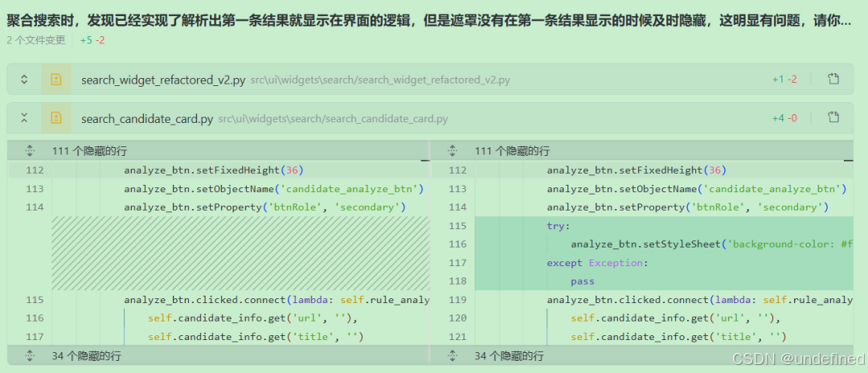
Task: Click line number 112 in original pane
Action: (35, 170)
